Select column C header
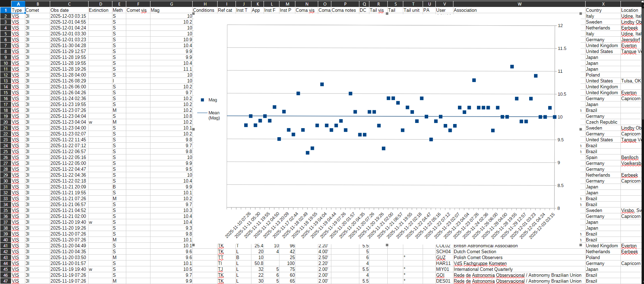 coord(69,4)
